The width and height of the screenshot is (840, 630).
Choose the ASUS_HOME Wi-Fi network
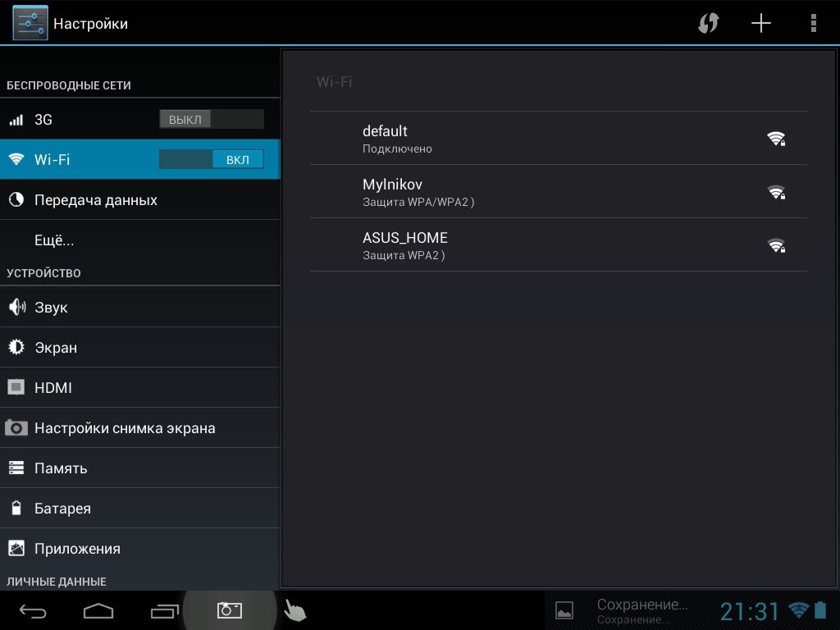pyautogui.click(x=558, y=245)
